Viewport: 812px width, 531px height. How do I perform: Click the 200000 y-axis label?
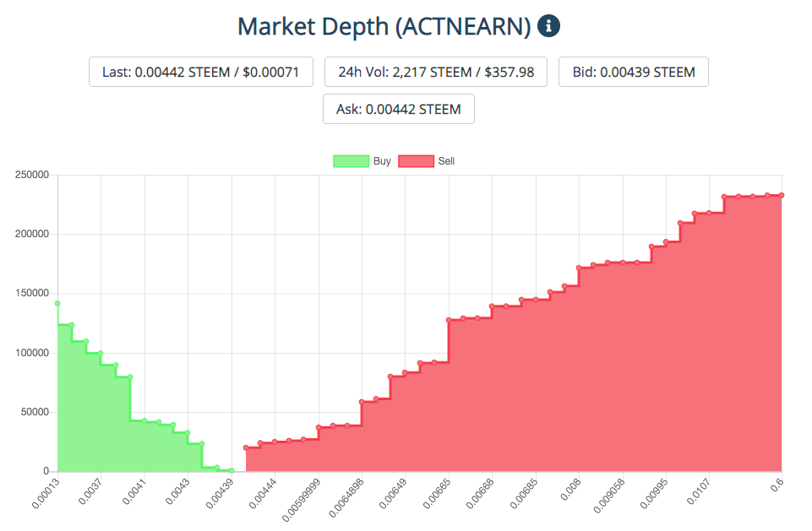(32, 234)
